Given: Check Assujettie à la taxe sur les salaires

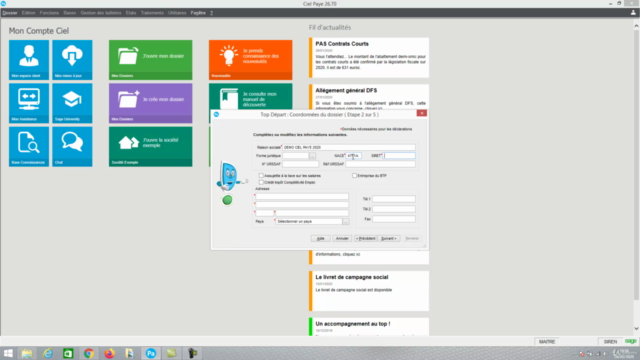Looking at the screenshot, I should coord(261,176).
